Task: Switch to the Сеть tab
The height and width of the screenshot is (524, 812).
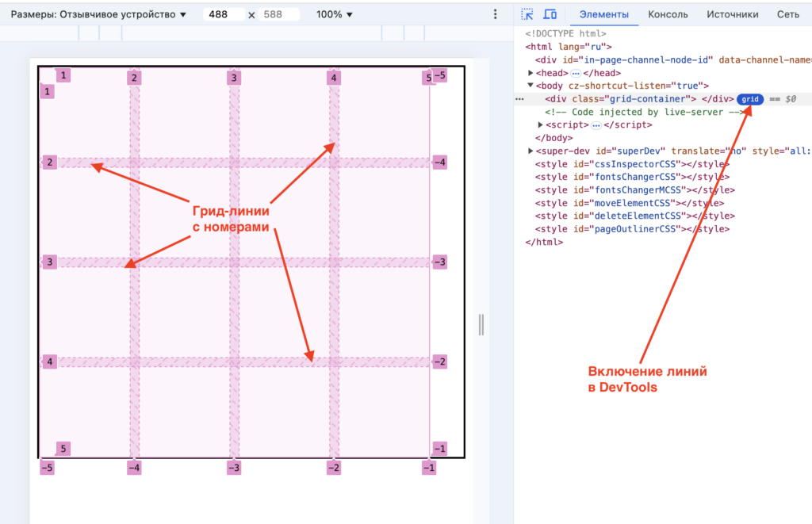Action: click(788, 13)
